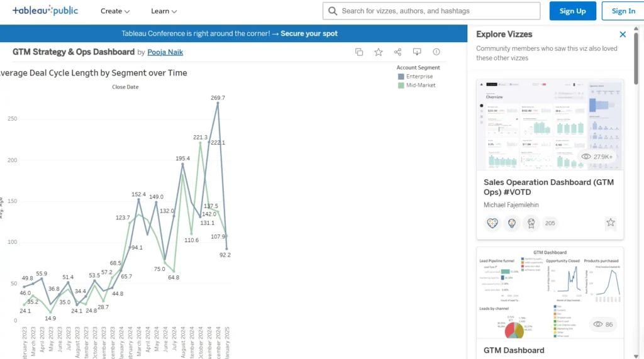Click the ribbon award badge on Sales card
The image size is (644, 359).
531,223
